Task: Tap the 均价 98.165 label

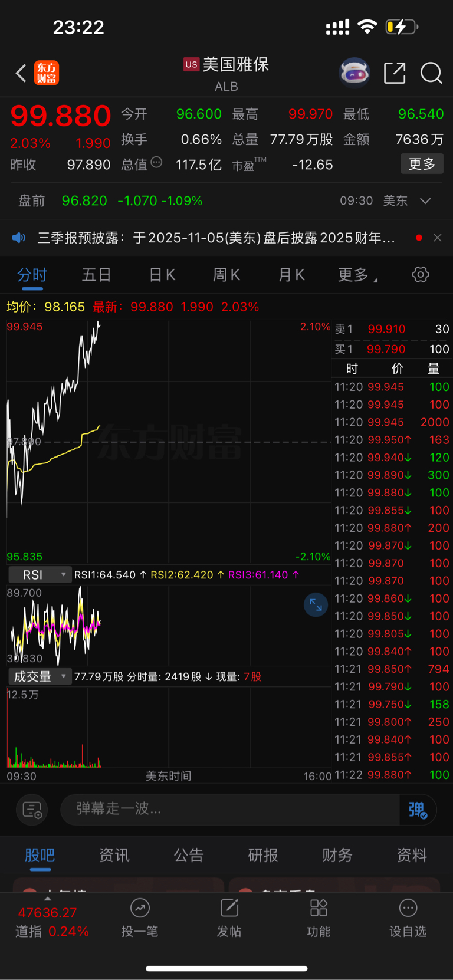Action: coord(45,307)
